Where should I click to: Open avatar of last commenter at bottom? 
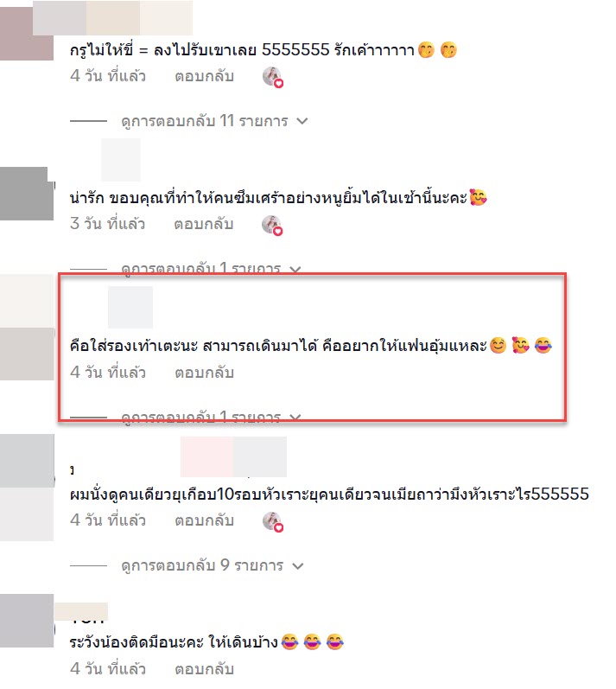point(27,621)
